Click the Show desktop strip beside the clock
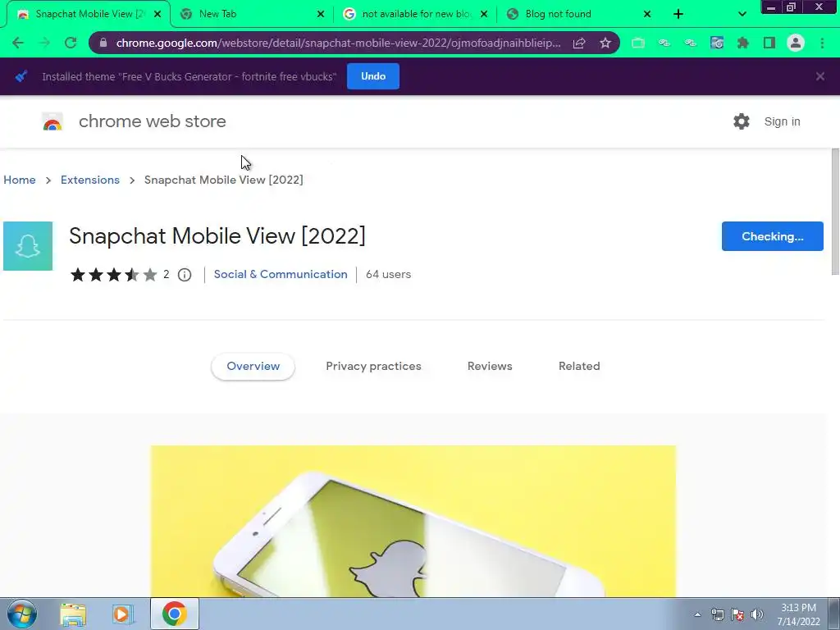Image resolution: width=840 pixels, height=630 pixels. click(x=834, y=614)
